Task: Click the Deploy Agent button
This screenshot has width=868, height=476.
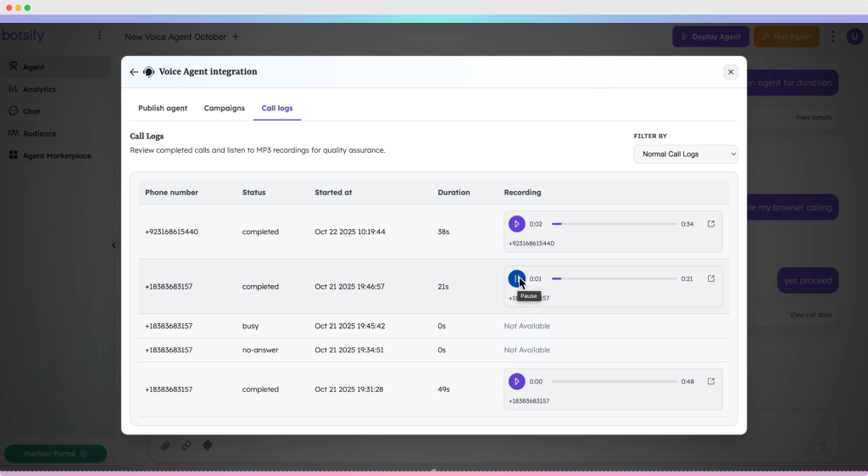Action: [711, 36]
